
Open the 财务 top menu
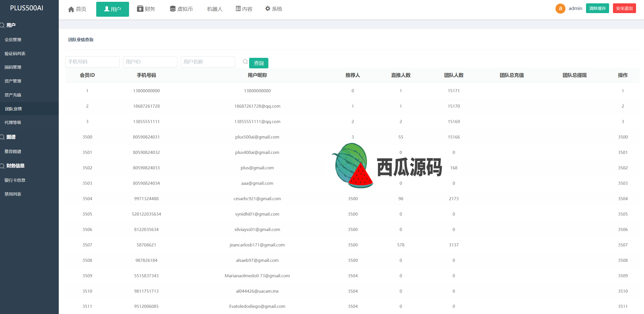pos(146,9)
